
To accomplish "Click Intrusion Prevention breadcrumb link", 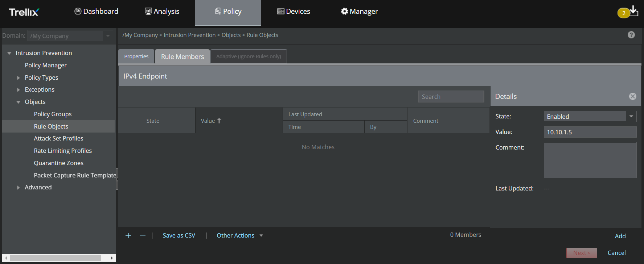I will [189, 35].
